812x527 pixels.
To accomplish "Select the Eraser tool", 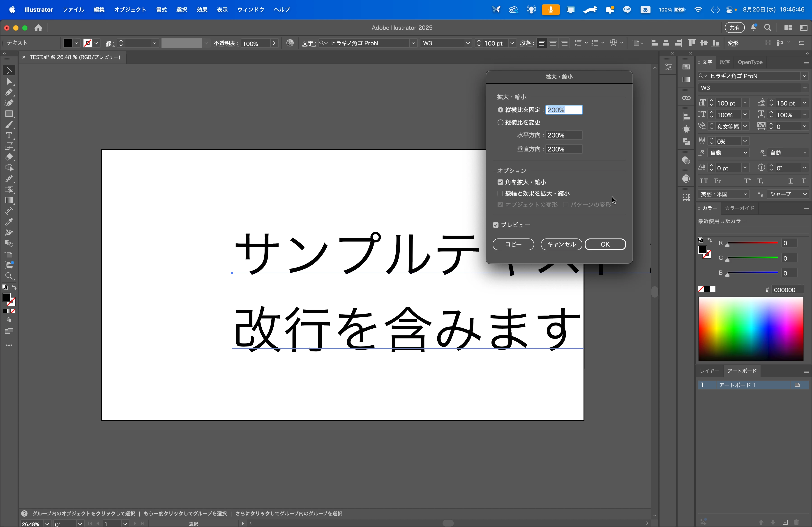I will coord(9,157).
